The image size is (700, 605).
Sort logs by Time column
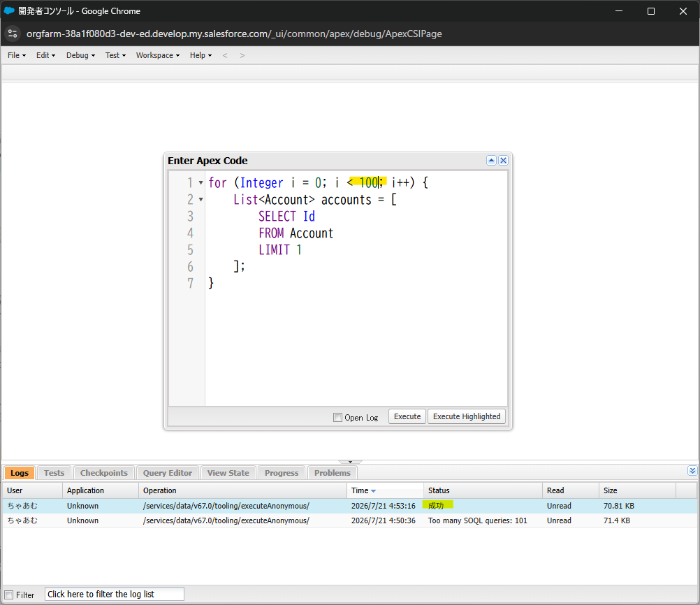coord(385,490)
